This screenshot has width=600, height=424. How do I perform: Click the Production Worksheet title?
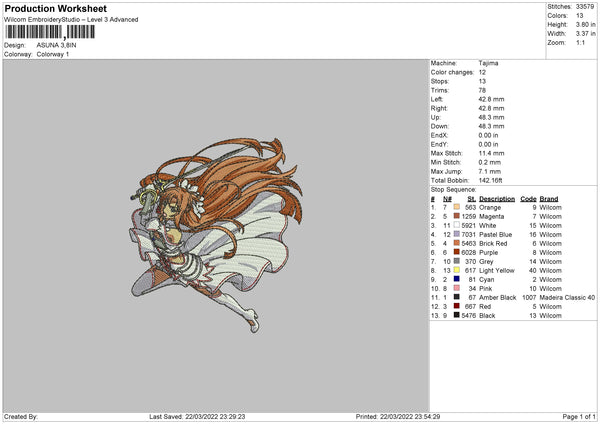coord(56,8)
